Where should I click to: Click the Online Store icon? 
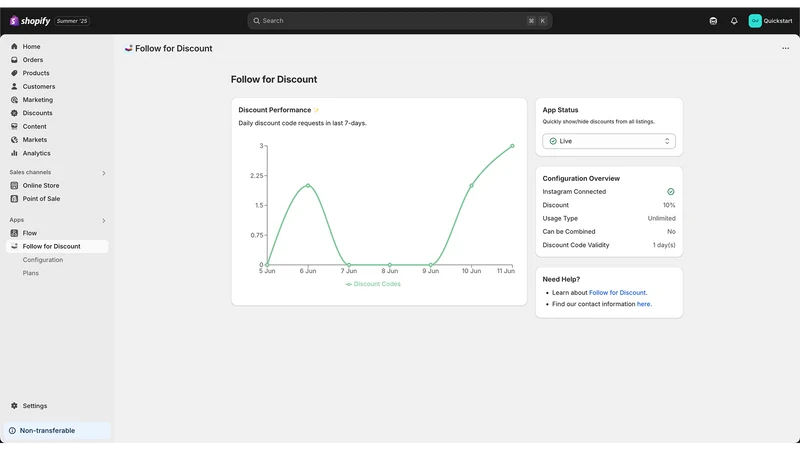point(14,185)
